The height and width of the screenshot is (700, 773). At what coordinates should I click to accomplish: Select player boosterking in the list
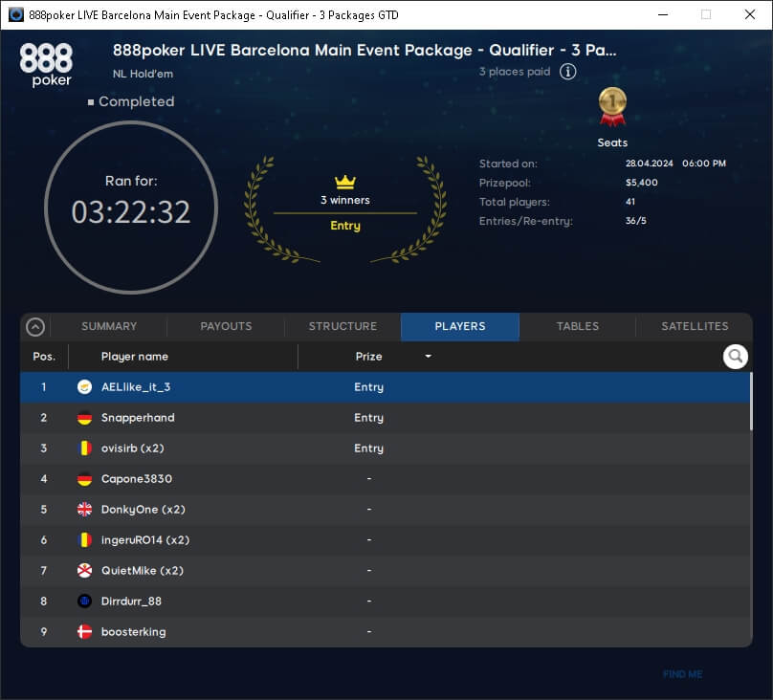coord(386,631)
